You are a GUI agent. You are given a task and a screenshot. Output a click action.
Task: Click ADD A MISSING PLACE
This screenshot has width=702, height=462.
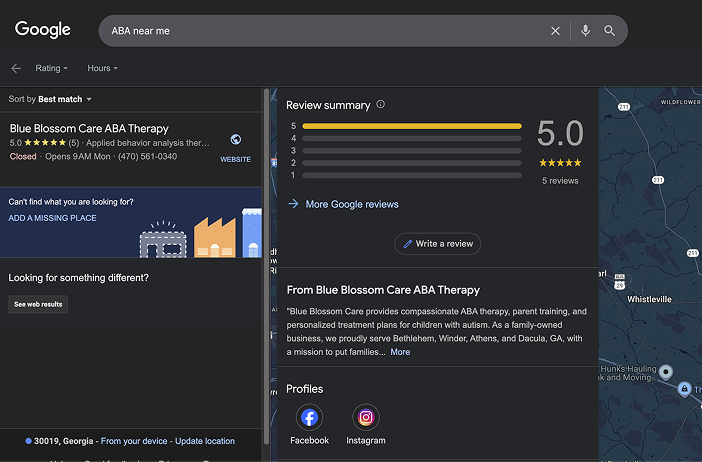(x=52, y=218)
